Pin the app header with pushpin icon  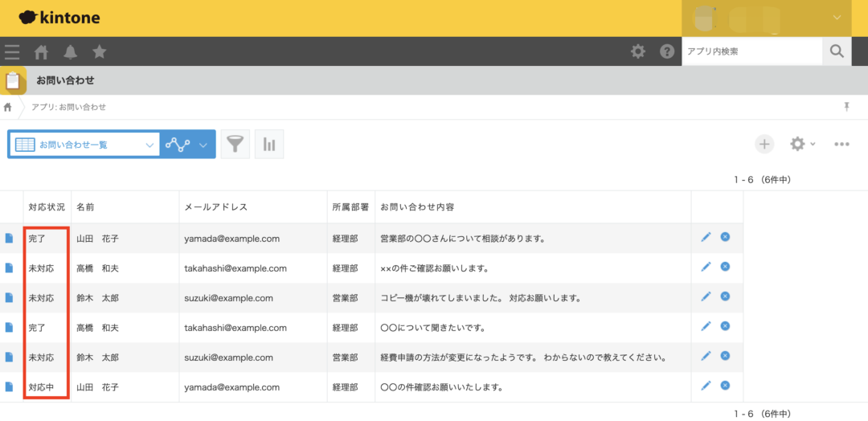tap(846, 107)
